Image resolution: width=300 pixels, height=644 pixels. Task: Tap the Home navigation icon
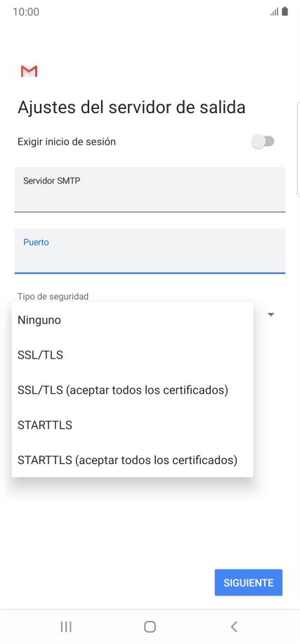150,626
